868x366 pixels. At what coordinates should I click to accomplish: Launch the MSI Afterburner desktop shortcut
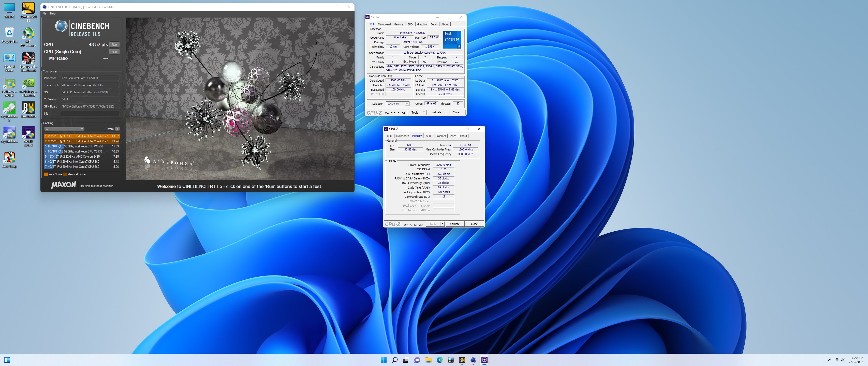[28, 37]
